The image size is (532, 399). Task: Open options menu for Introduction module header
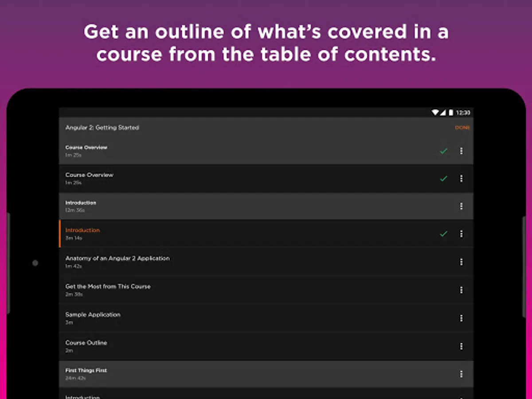(461, 206)
